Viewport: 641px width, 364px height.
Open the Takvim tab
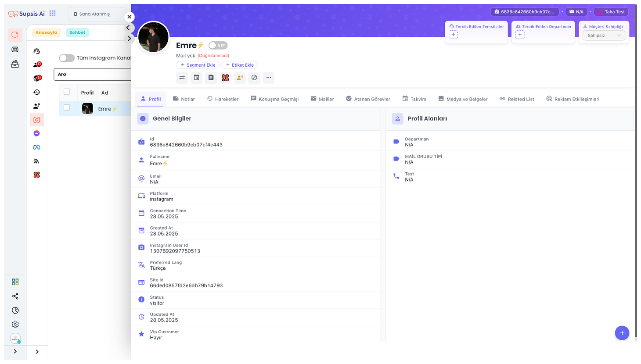pos(414,99)
